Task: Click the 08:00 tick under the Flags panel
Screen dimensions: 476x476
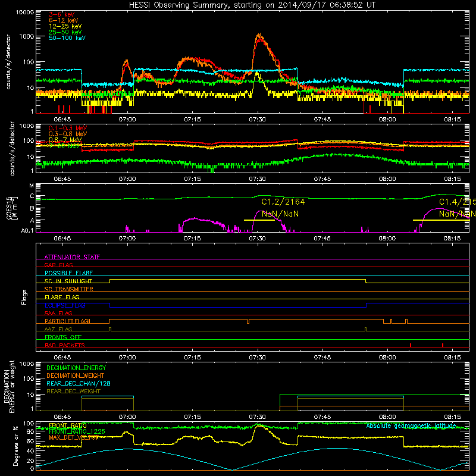Action: tap(387, 358)
